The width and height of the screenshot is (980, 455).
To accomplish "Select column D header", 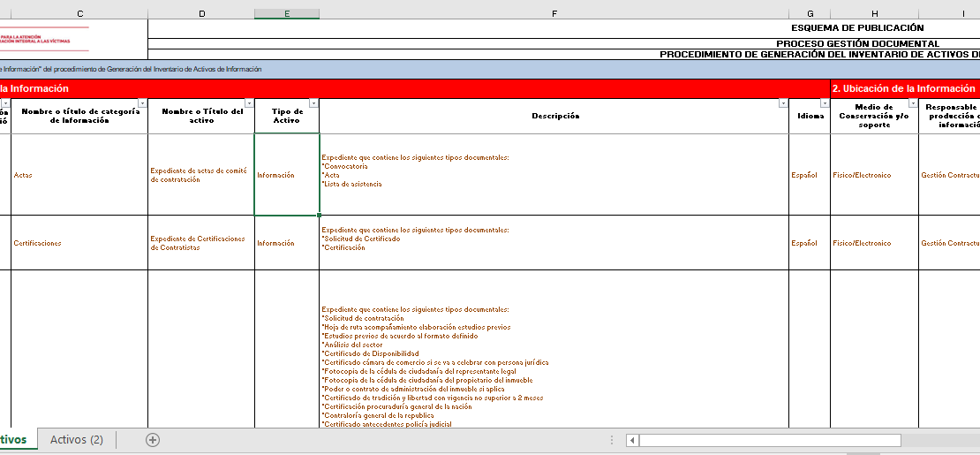I will [201, 14].
